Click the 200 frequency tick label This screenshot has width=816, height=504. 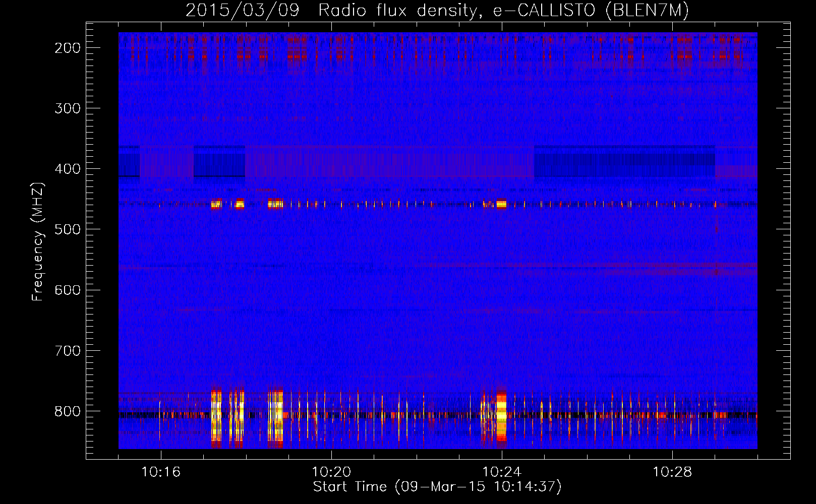coord(68,48)
